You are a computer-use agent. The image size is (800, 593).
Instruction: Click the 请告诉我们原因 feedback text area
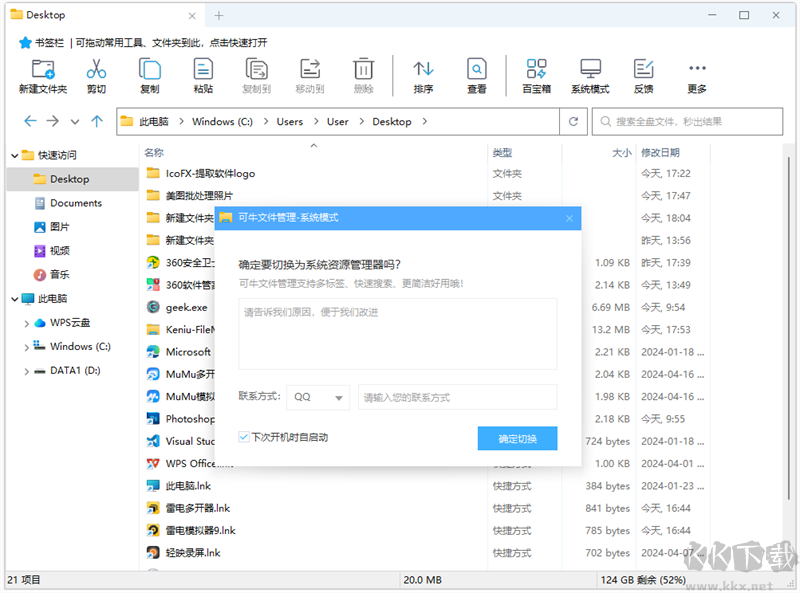(397, 334)
